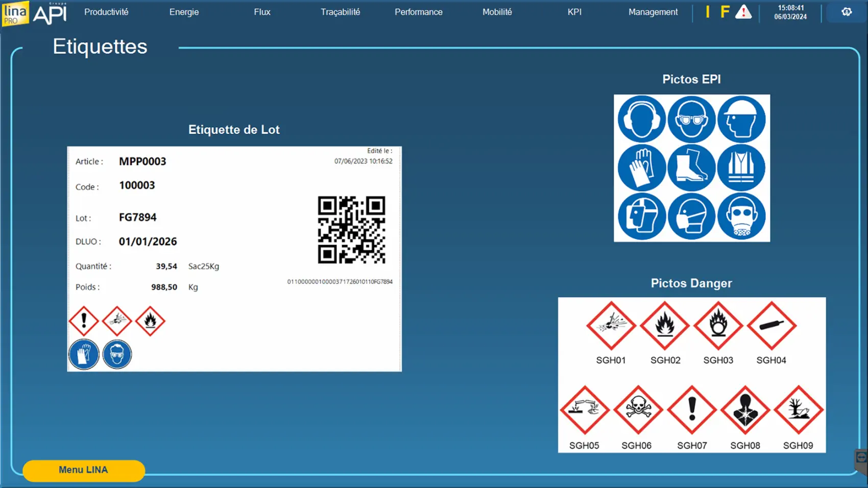Image resolution: width=868 pixels, height=488 pixels.
Task: Open the Productivité menu
Action: point(106,12)
